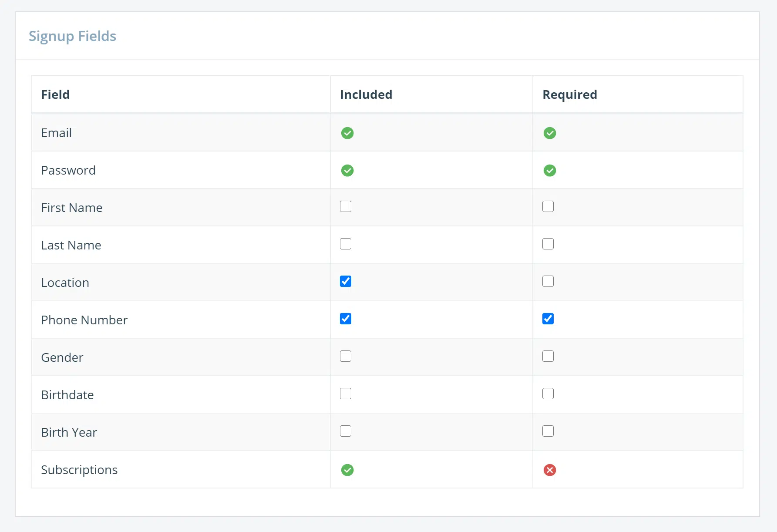777x532 pixels.
Task: Click the Included column header
Action: [x=366, y=94]
